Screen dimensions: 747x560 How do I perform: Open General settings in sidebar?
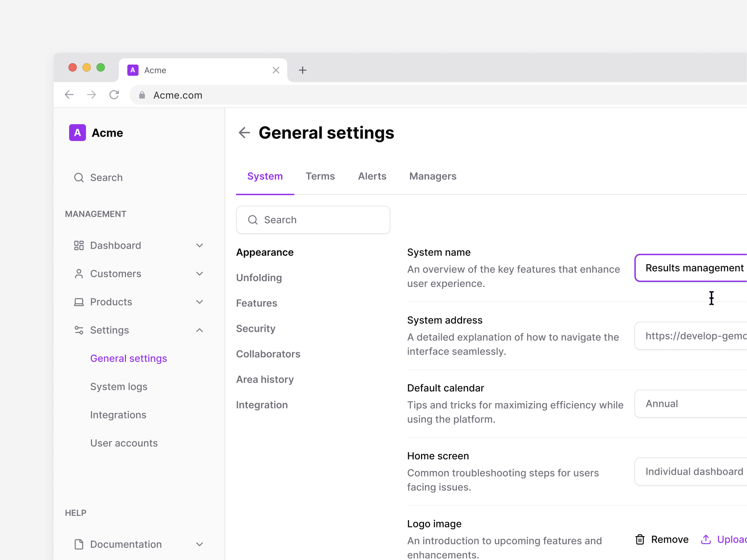(x=128, y=358)
